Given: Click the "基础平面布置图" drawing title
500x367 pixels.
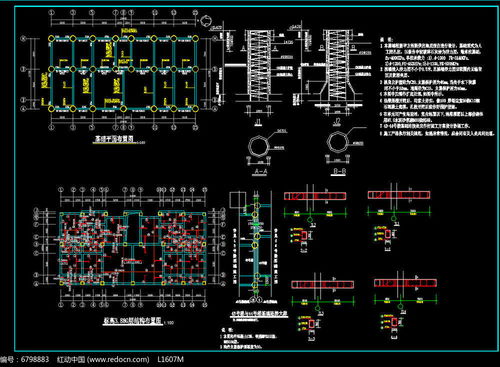Looking at the screenshot, I should pos(114,138).
